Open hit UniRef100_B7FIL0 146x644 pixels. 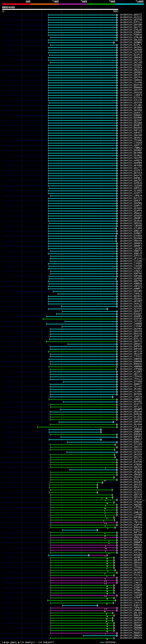coord(131,22)
